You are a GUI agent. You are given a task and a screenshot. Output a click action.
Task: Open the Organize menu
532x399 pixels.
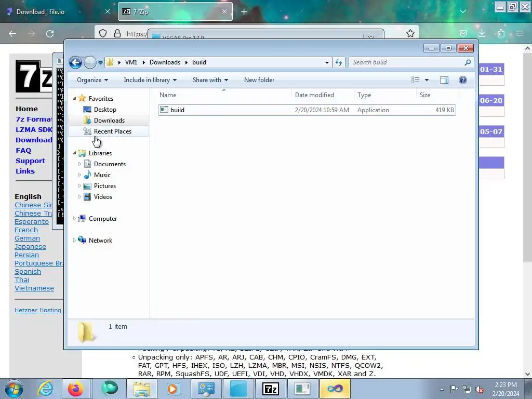click(x=92, y=80)
